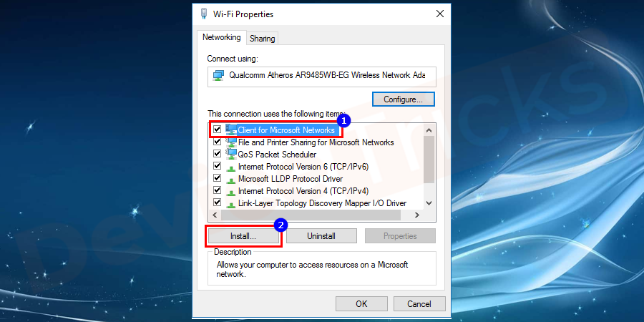Switch to the Networking tab
This screenshot has height=322, width=644.
click(222, 37)
